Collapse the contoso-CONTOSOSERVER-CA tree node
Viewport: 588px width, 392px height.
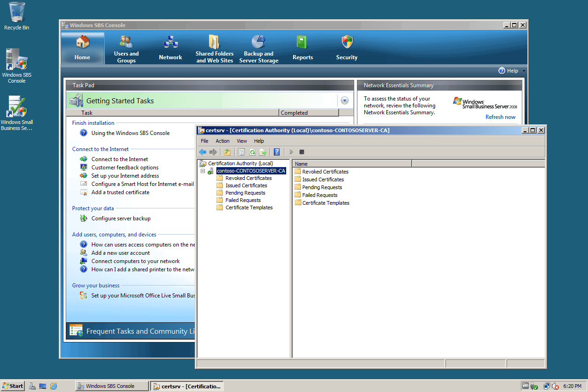[203, 171]
